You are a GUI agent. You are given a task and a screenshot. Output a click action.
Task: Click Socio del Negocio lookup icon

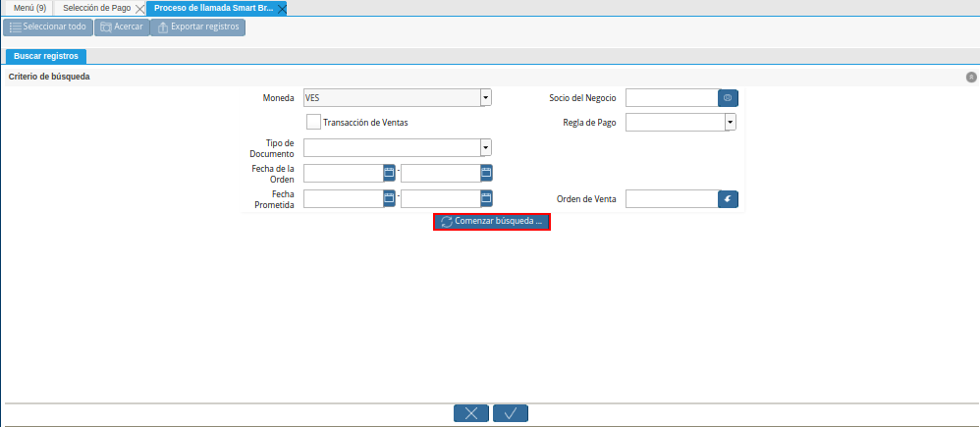pyautogui.click(x=728, y=98)
